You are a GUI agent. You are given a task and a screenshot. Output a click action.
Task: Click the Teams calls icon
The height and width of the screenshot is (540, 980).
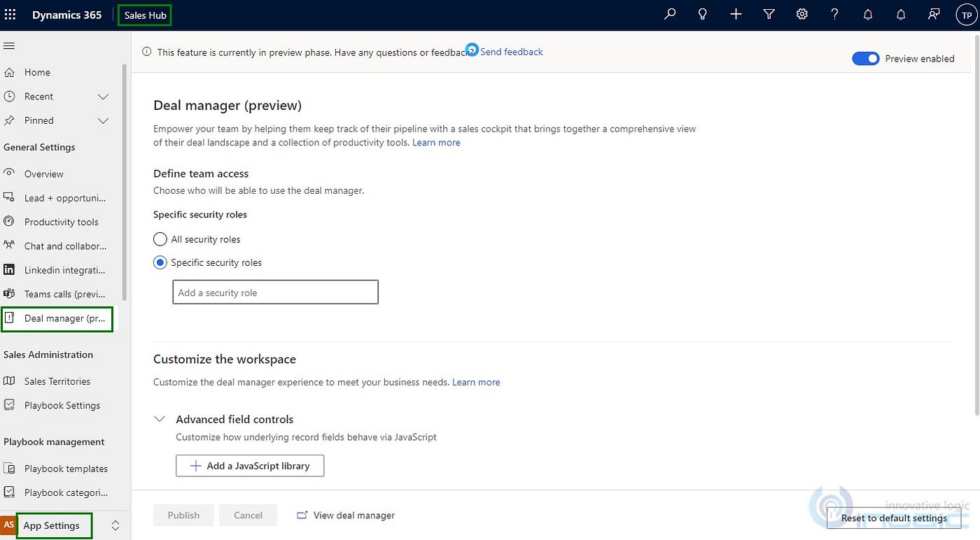[9, 293]
